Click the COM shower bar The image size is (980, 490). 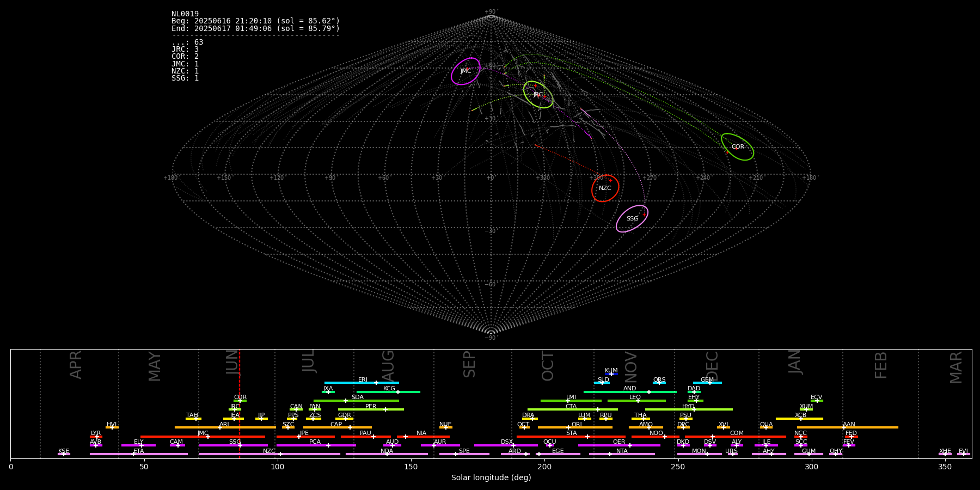pyautogui.click(x=736, y=437)
